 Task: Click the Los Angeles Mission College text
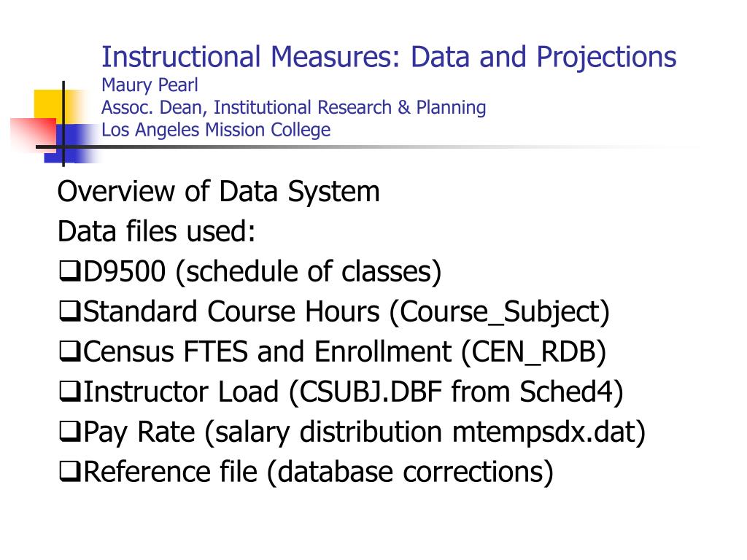click(x=216, y=130)
